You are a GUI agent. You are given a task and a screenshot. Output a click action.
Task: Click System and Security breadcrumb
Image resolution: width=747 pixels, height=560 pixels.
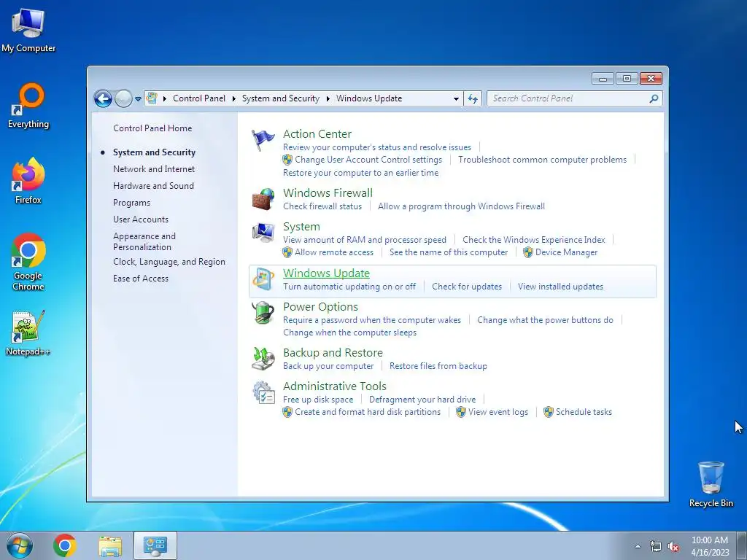pos(281,98)
